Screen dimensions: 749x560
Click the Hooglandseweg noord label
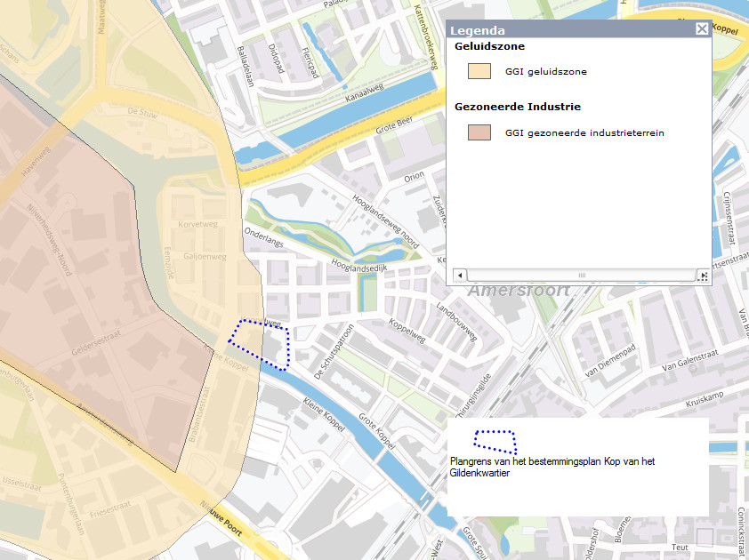click(385, 221)
